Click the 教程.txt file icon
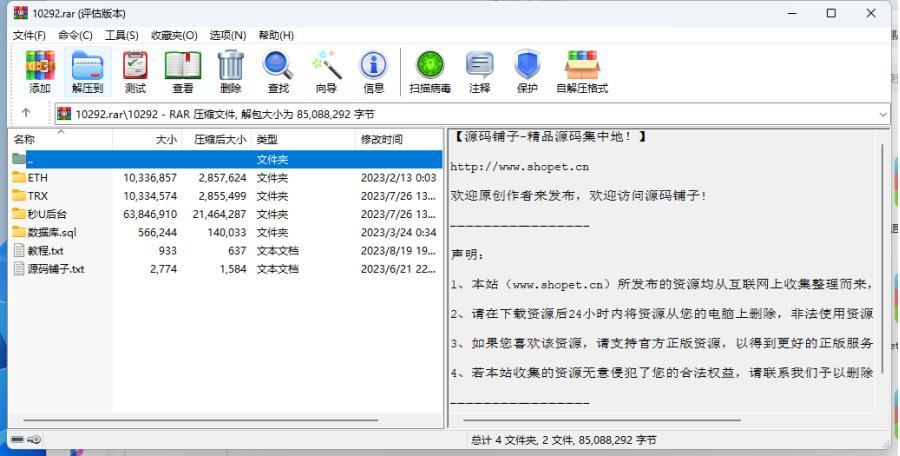Image resolution: width=900 pixels, height=456 pixels. (19, 250)
